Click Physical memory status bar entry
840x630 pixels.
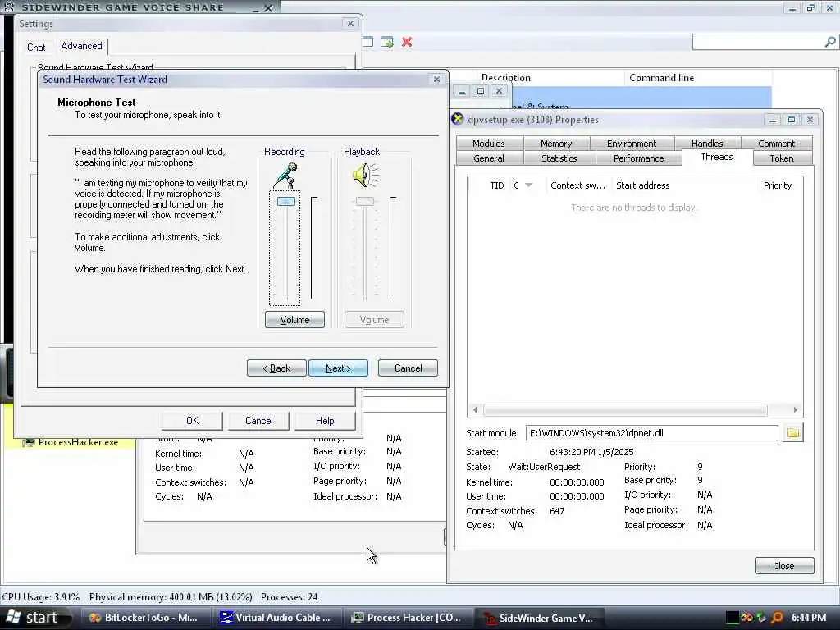coord(171,597)
